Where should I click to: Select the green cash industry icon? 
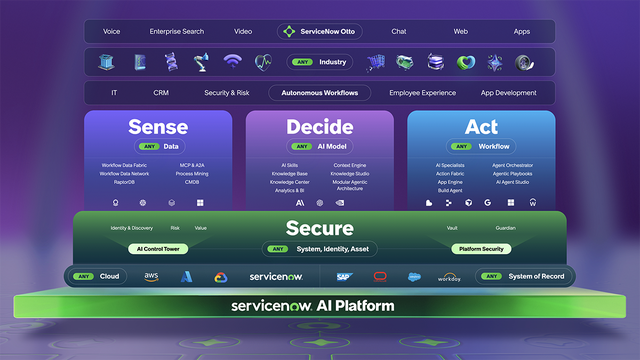(404, 62)
